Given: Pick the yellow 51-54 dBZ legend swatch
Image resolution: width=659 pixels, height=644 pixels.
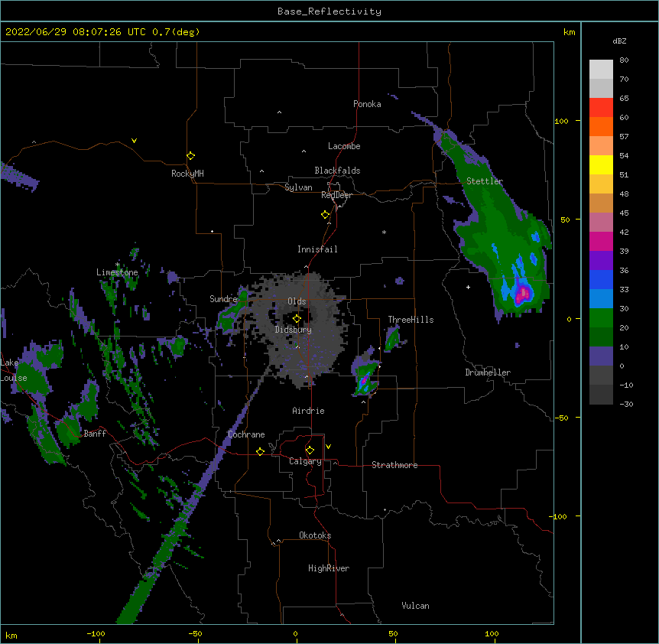Looking at the screenshot, I should pos(601,164).
